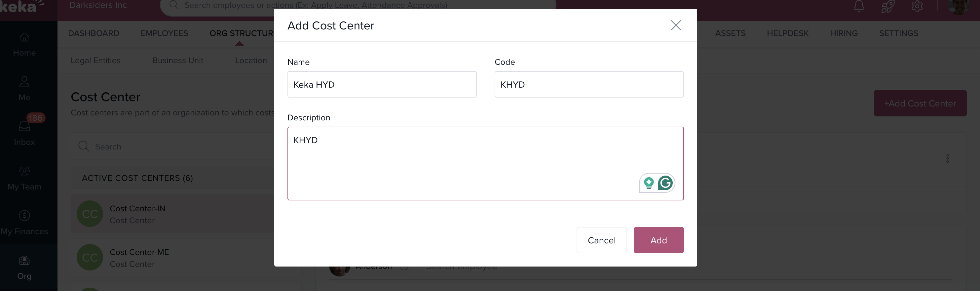The width and height of the screenshot is (980, 291).
Task: Click the Add button
Action: click(658, 240)
